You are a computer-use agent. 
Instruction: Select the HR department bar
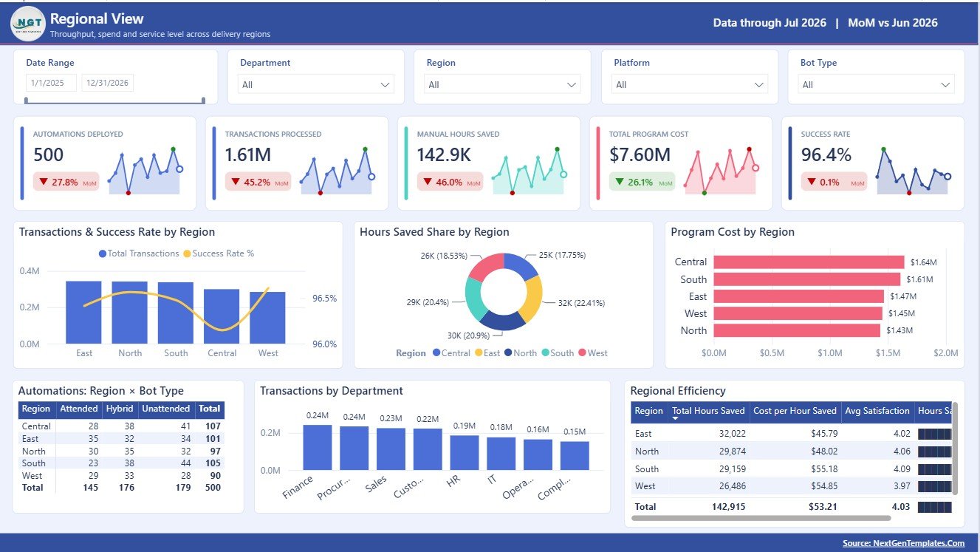[465, 452]
